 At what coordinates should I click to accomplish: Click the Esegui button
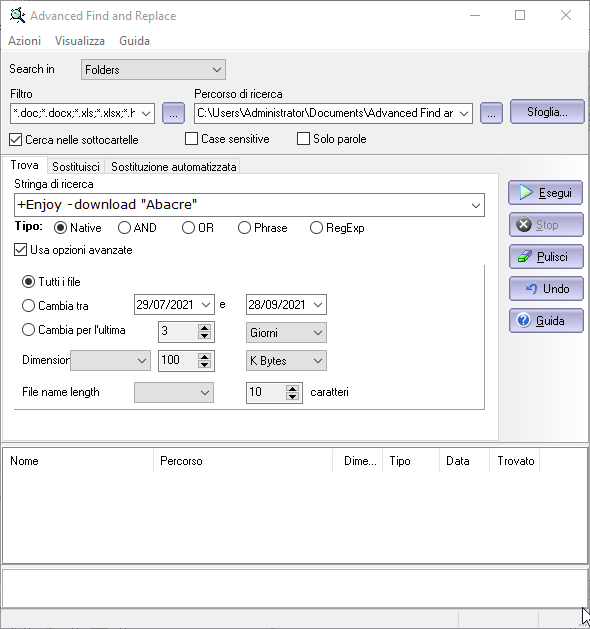point(546,193)
